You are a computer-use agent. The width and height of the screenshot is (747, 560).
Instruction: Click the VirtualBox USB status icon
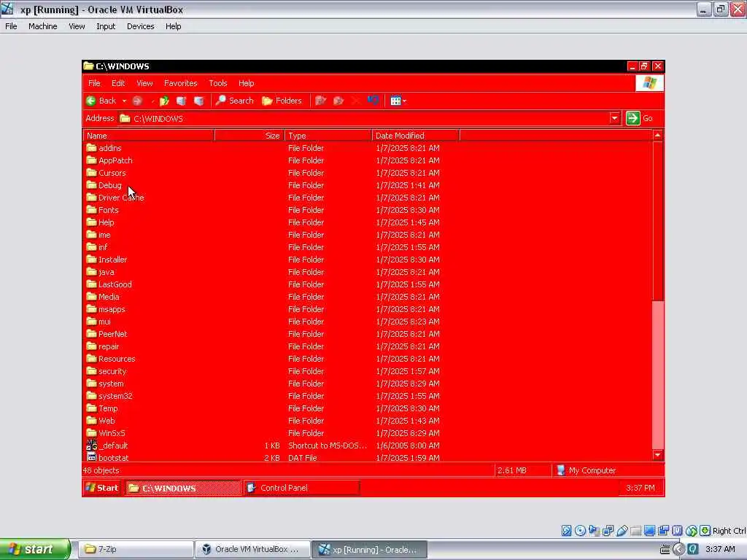pyautogui.click(x=622, y=531)
